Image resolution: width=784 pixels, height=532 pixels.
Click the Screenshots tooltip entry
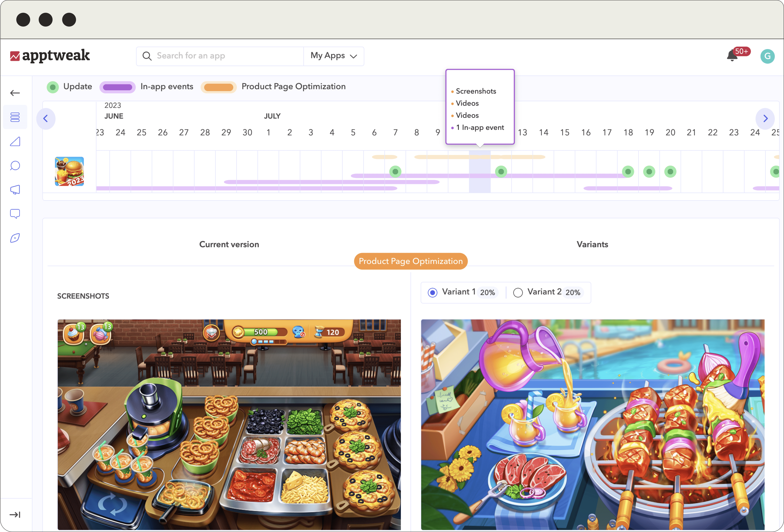tap(476, 91)
